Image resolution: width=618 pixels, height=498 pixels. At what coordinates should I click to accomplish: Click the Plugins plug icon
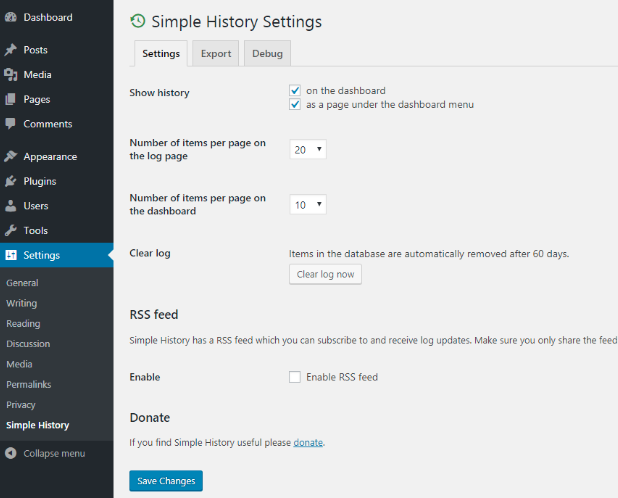[11, 182]
